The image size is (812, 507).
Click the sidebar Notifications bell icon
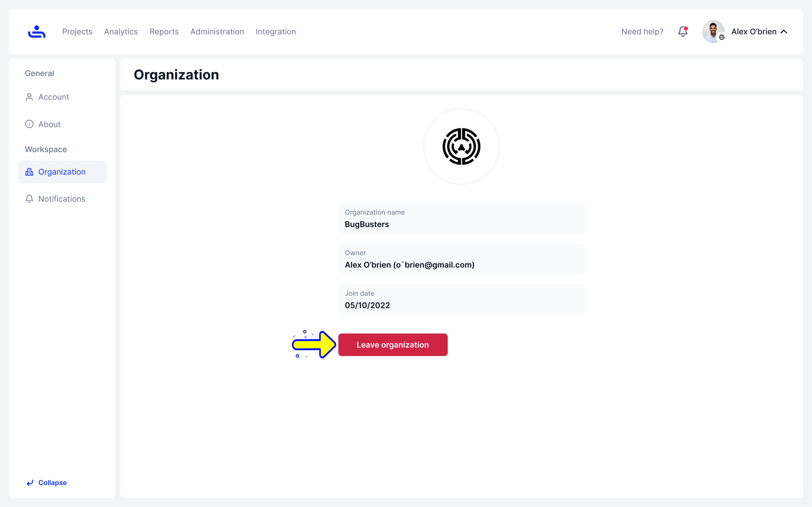29,199
